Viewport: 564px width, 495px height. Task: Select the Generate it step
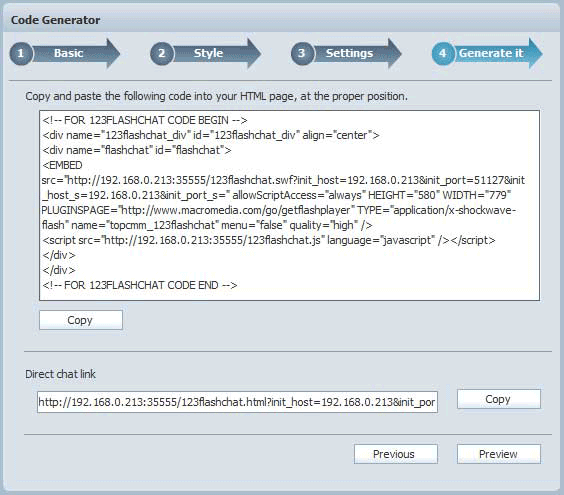[x=491, y=53]
